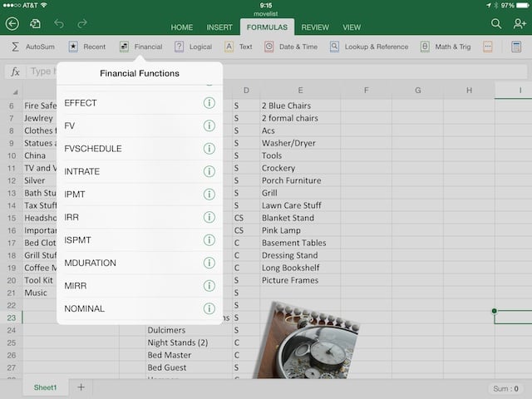This screenshot has width=532, height=399.
Task: Undo the last action
Action: (x=59, y=24)
